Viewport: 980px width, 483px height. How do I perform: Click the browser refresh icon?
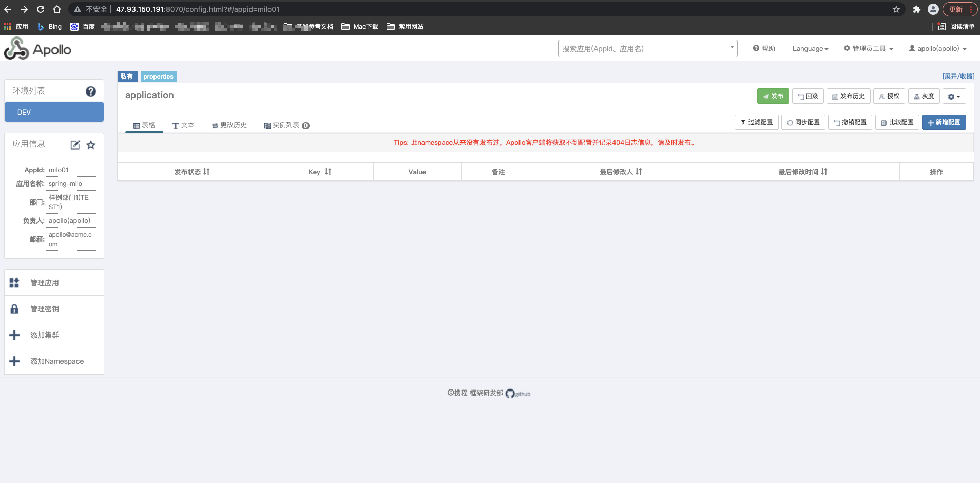tap(40, 9)
